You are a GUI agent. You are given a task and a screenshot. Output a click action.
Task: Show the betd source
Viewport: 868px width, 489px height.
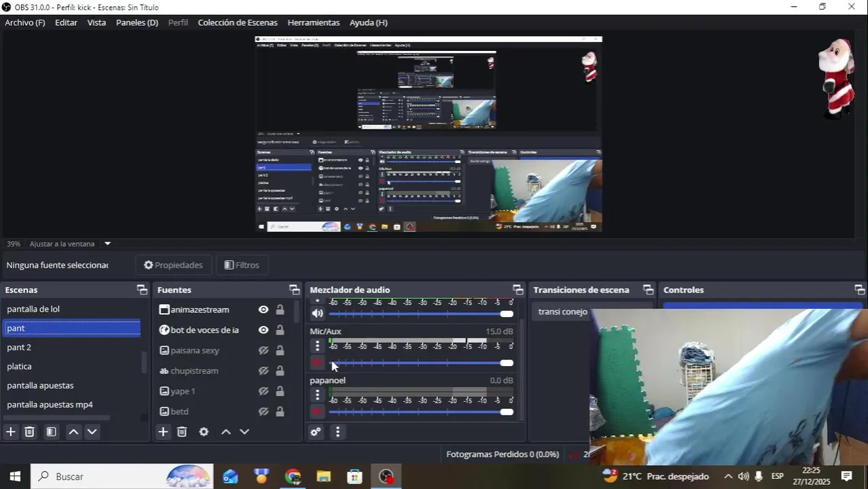tap(264, 412)
